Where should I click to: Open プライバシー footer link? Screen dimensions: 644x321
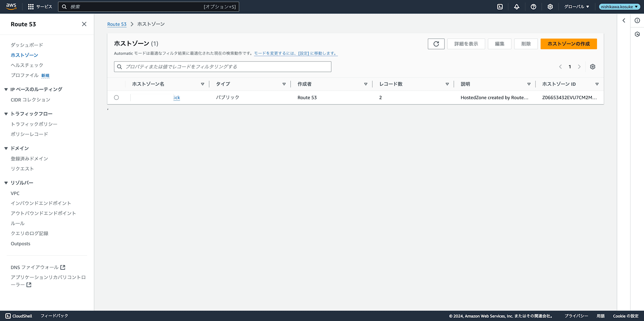click(x=576, y=316)
